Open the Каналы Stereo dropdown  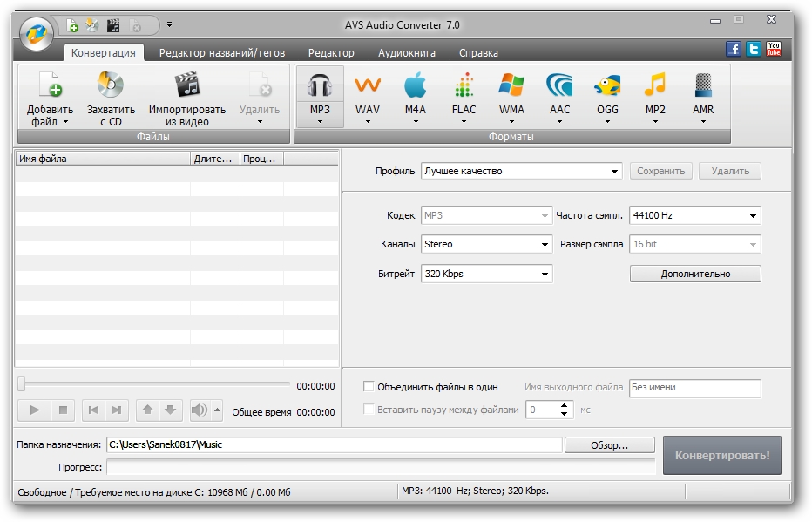pyautogui.click(x=487, y=245)
